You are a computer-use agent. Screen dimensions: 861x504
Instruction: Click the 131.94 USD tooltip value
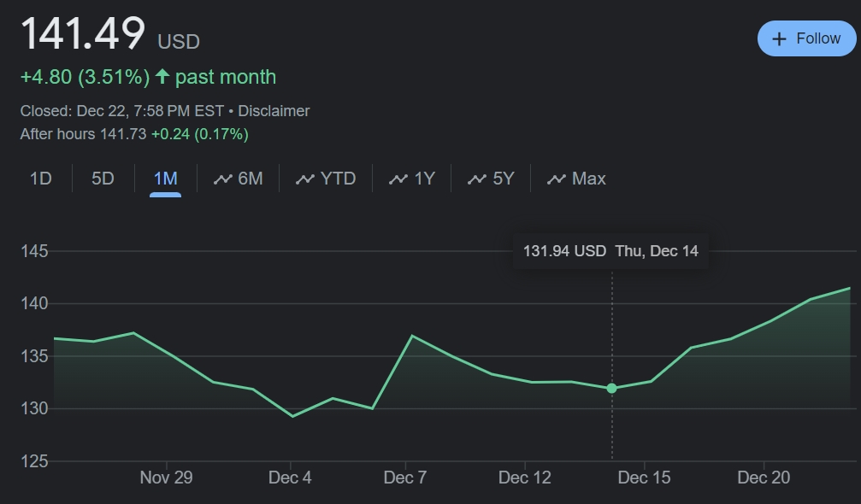(x=564, y=251)
